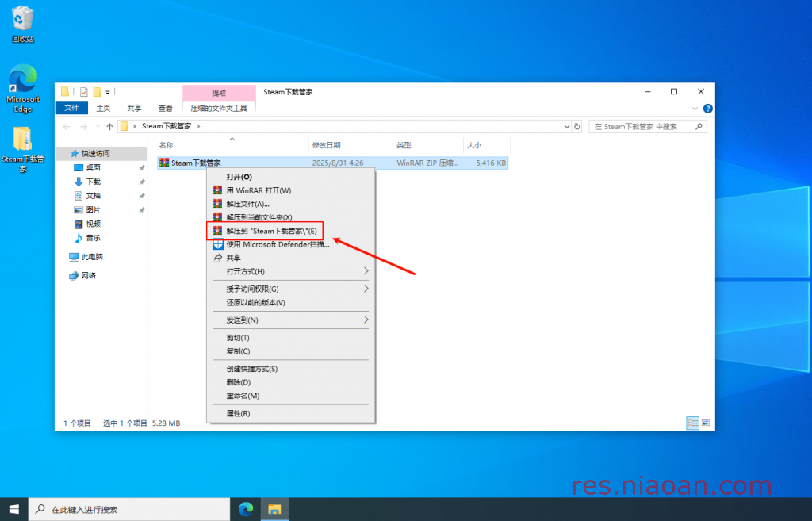Click the refresh button beside address bar

coord(577,126)
